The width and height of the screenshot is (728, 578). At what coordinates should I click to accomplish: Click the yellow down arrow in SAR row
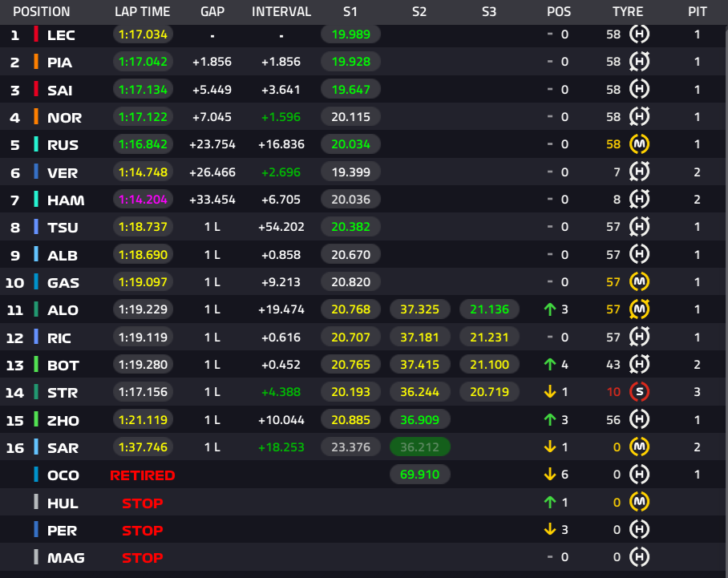[x=550, y=447]
